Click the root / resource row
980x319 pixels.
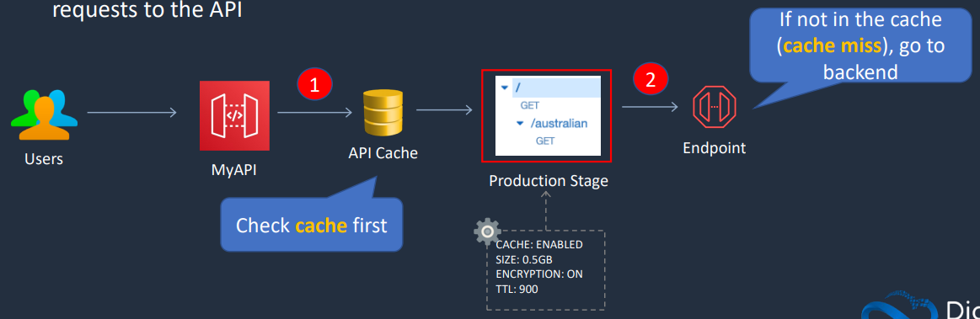click(x=548, y=88)
